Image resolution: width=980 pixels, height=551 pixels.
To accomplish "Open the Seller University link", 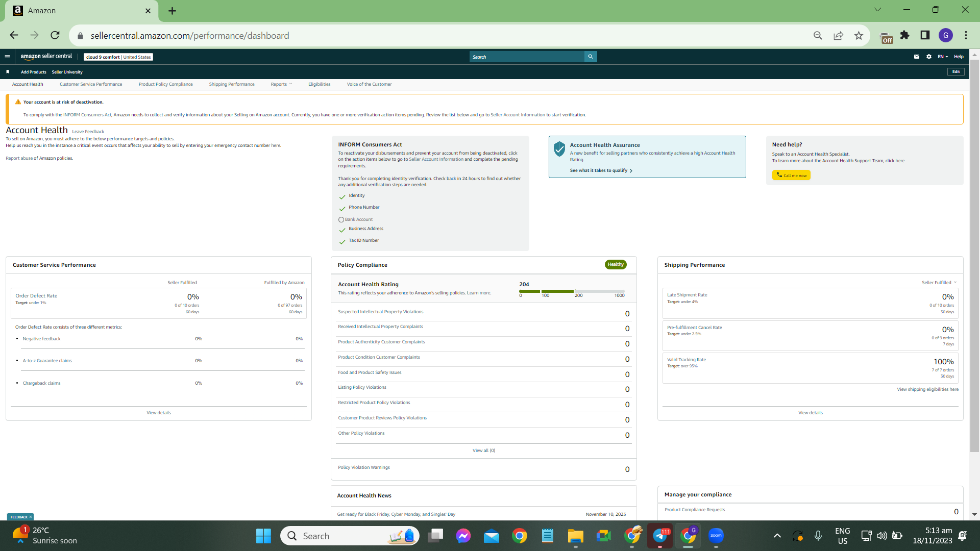I will coord(67,72).
